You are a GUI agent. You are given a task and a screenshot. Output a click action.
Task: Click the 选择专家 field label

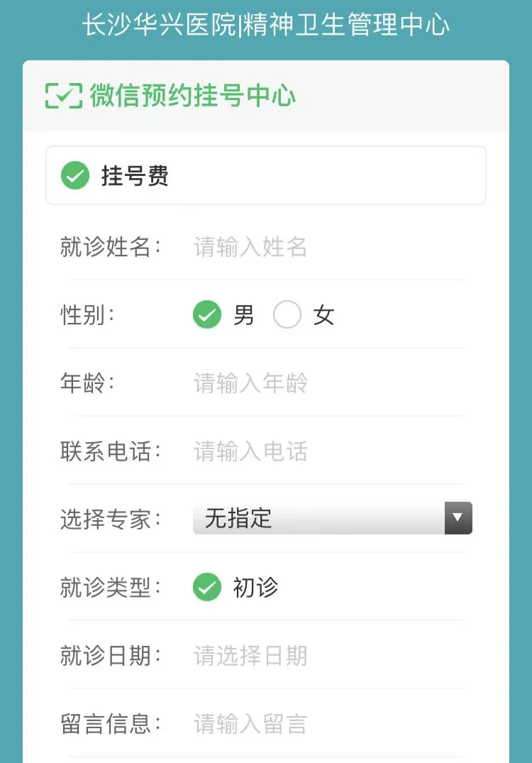coord(111,520)
